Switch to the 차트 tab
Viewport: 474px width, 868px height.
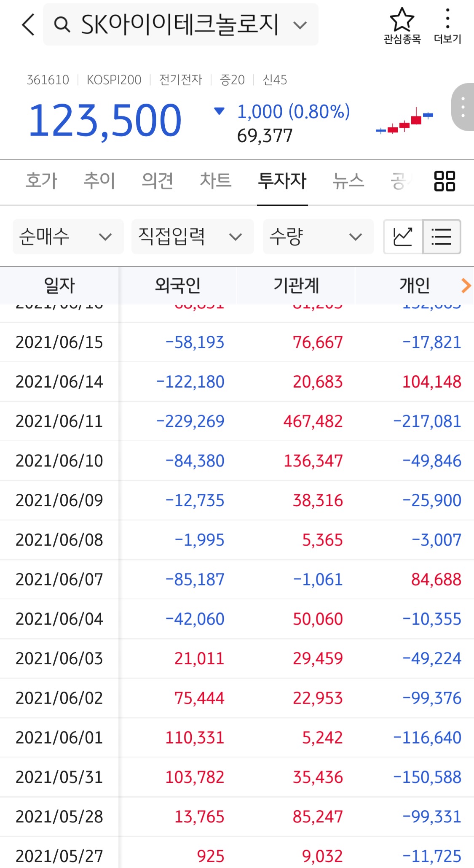(216, 181)
